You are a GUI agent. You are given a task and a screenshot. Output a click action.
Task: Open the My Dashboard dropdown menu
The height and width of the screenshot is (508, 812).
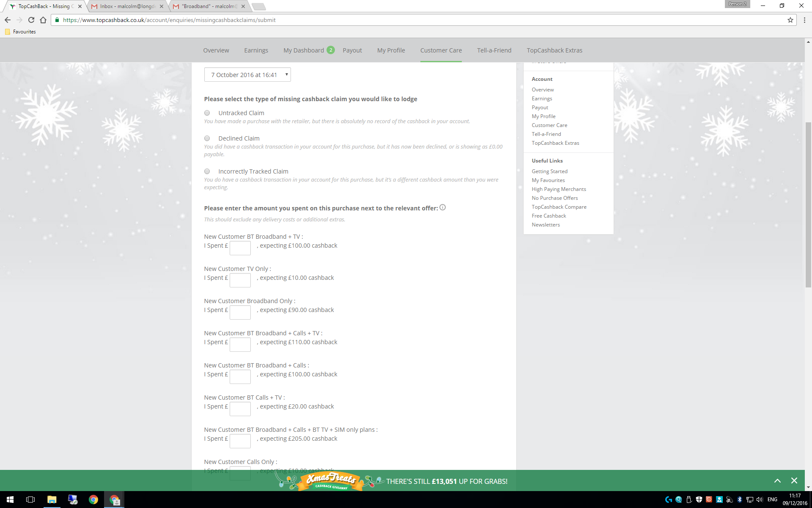303,50
